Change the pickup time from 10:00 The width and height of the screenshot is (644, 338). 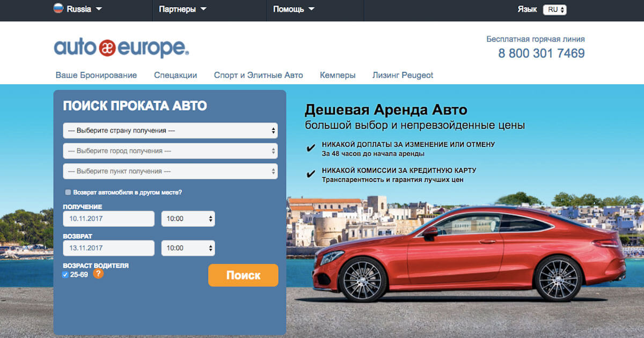(188, 218)
